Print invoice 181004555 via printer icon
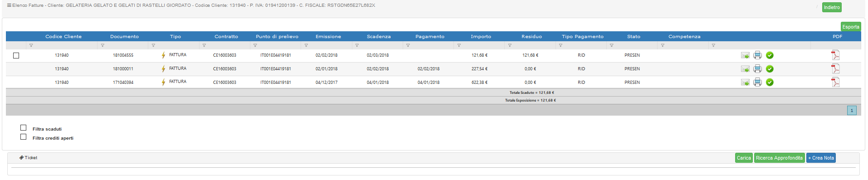Screen dimensions: 868x180 [757, 55]
